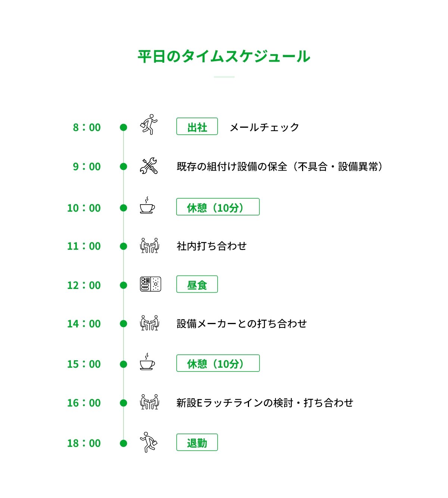Select the coffee cup icon at 10:00
This screenshot has width=448, height=498.
click(x=147, y=205)
